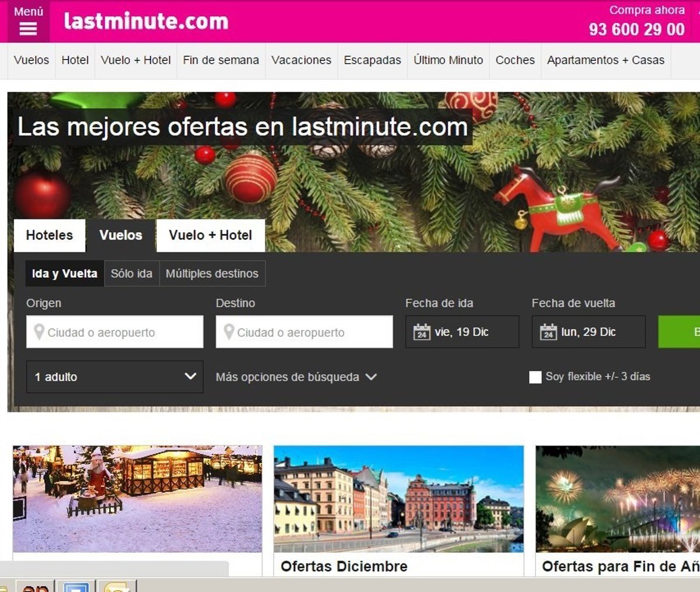Open the Fecha de vuelta calendar icon
The width and height of the screenshot is (700, 592).
[548, 332]
